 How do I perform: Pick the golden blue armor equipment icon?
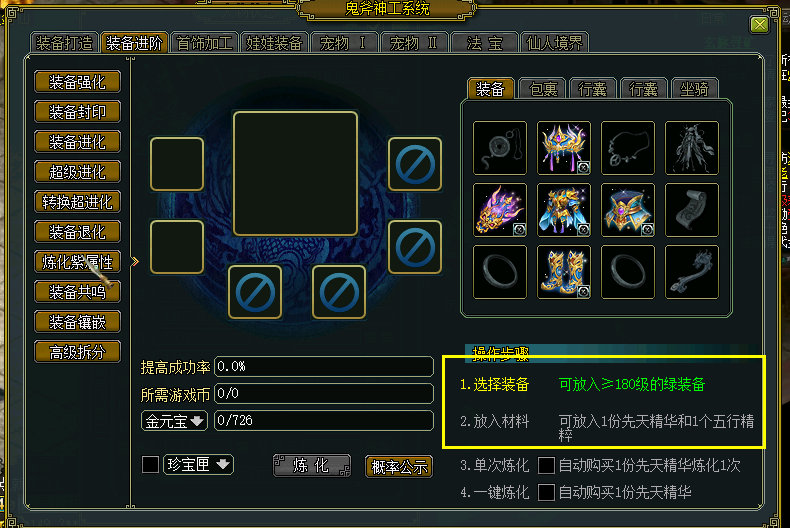564,210
